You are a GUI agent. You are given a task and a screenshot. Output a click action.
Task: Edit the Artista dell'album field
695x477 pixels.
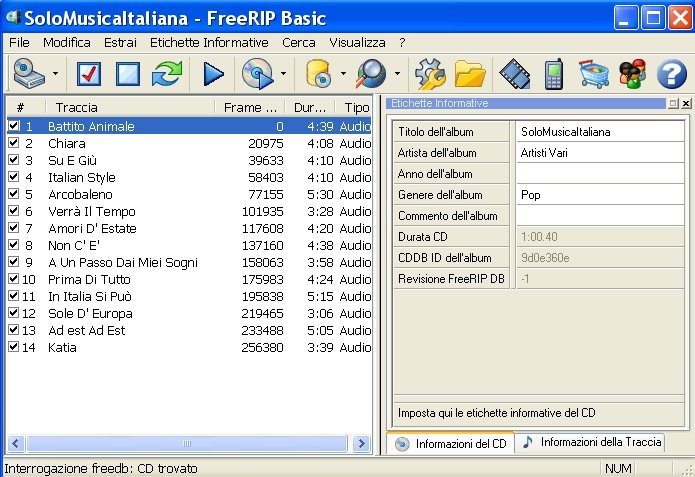tap(600, 152)
